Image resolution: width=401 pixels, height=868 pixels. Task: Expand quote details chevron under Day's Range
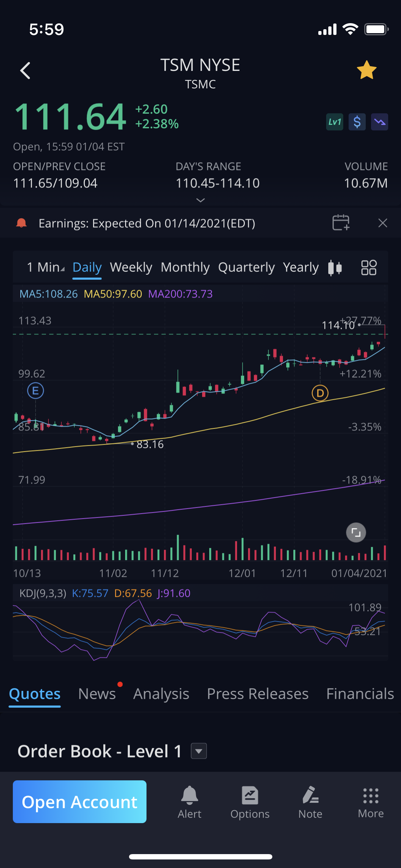(x=200, y=200)
